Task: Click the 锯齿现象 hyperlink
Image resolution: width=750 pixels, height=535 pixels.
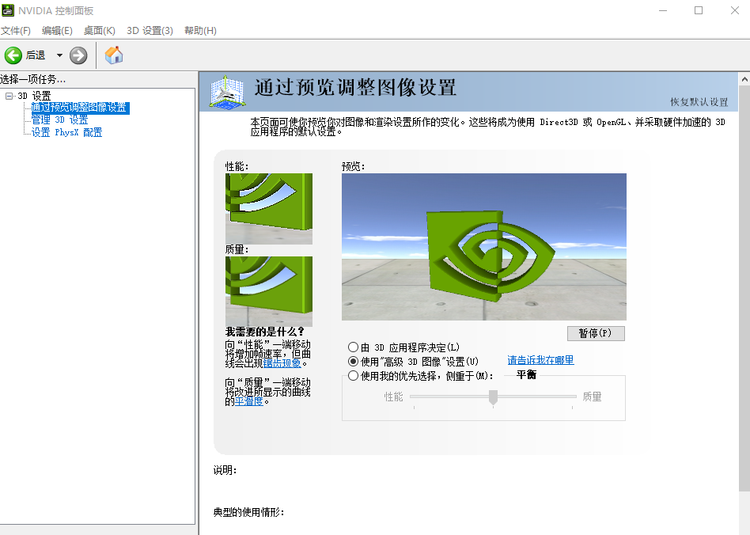Action: 282,363
